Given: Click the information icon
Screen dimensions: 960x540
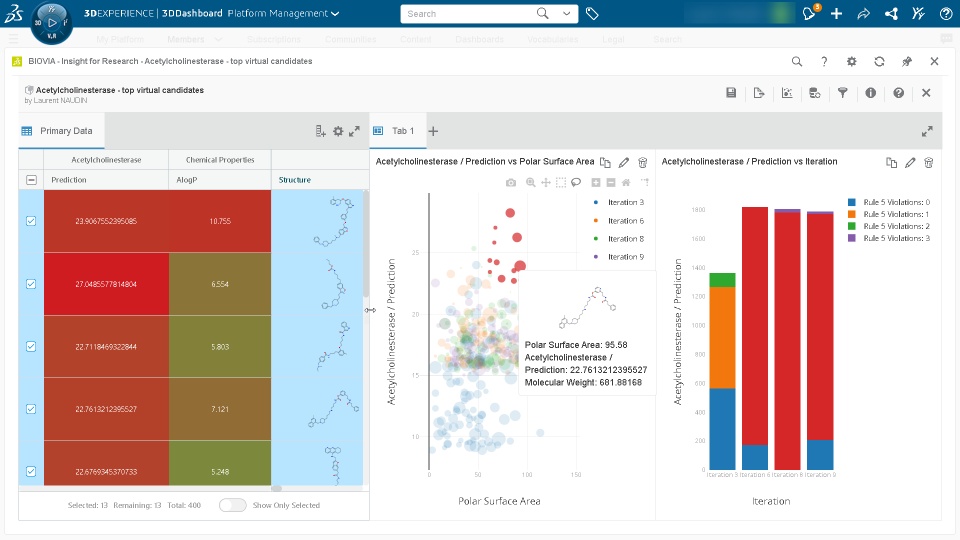Looking at the screenshot, I should pos(871,92).
